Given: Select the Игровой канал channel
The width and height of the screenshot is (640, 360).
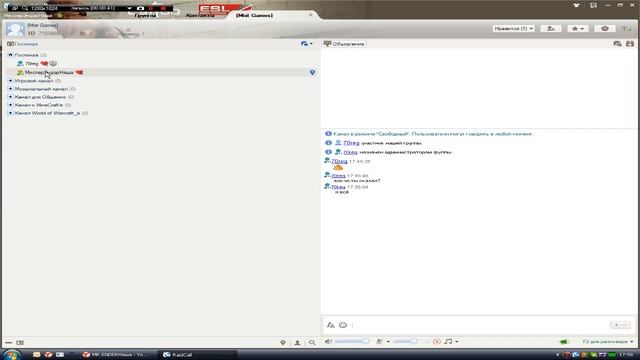Looking at the screenshot, I should [x=34, y=81].
